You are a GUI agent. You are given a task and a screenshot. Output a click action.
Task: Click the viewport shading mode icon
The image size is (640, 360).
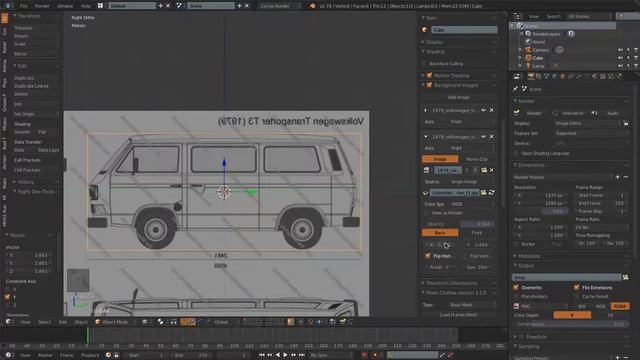tap(145, 322)
